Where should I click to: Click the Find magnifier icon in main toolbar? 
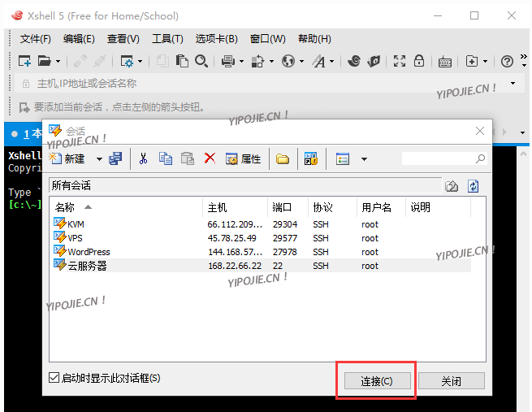click(201, 61)
